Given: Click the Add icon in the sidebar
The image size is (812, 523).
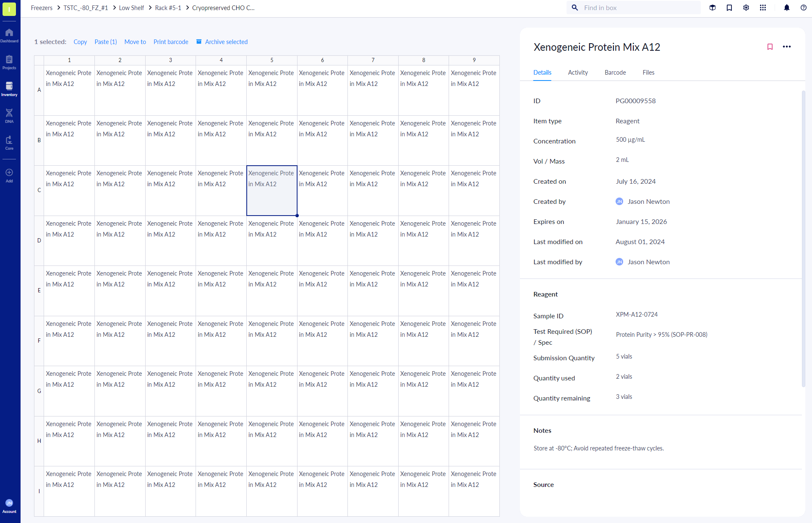Looking at the screenshot, I should click(x=9, y=173).
